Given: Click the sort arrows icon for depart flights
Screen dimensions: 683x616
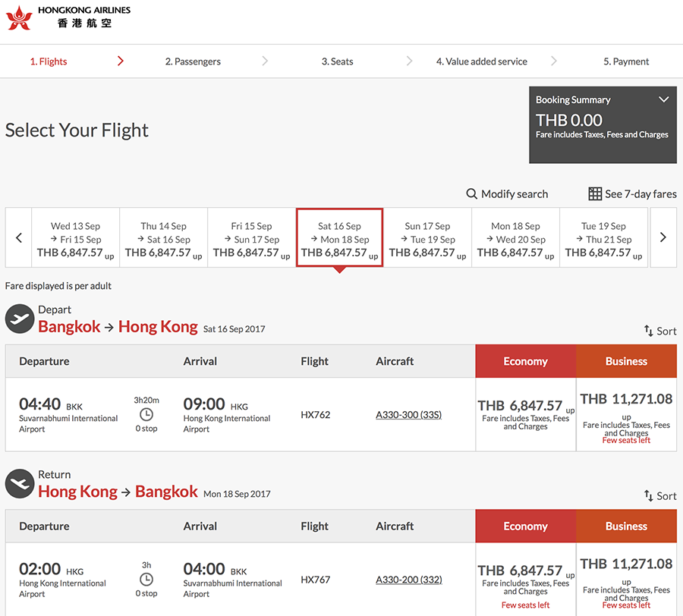Looking at the screenshot, I should (x=649, y=331).
